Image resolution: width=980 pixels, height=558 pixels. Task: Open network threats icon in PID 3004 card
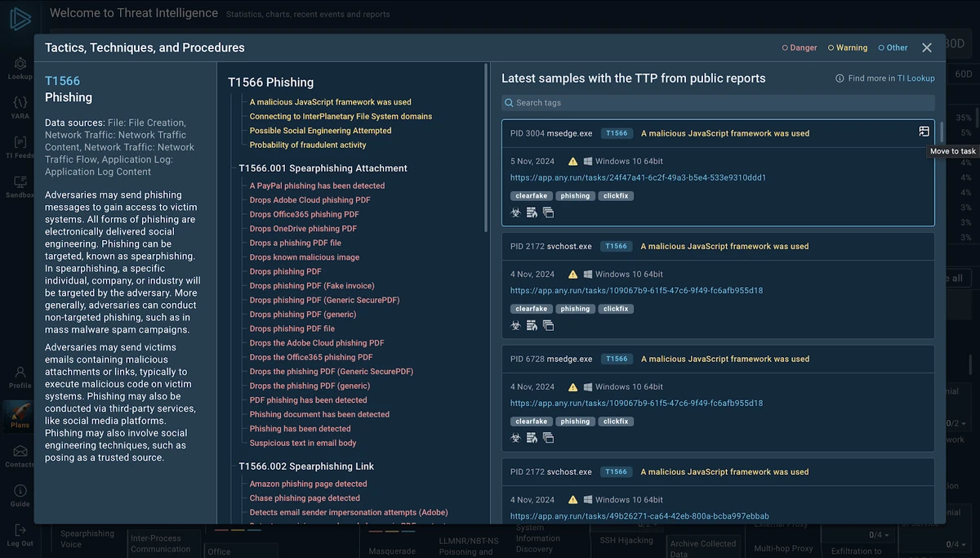click(532, 212)
